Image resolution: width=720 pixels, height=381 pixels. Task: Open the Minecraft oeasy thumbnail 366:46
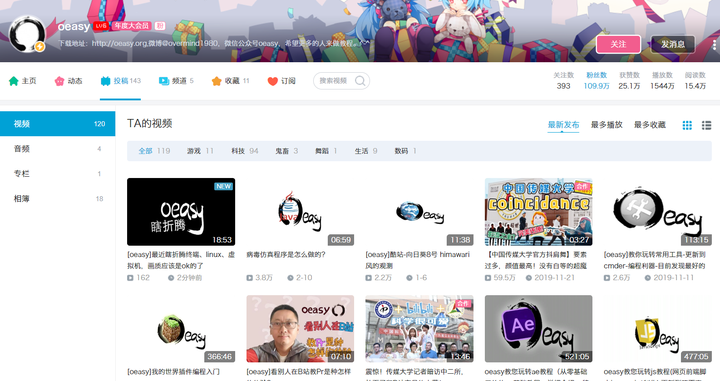[x=181, y=329]
